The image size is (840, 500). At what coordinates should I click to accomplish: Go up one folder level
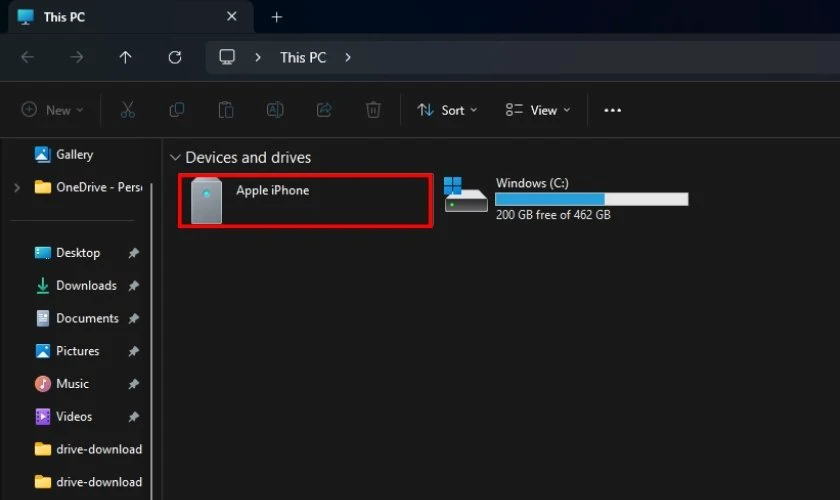125,57
